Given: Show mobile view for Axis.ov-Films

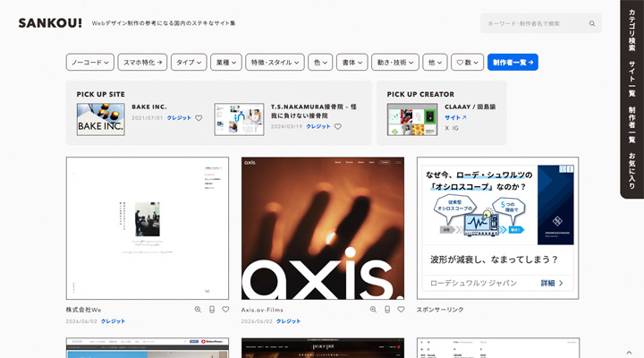Looking at the screenshot, I should [387, 310].
